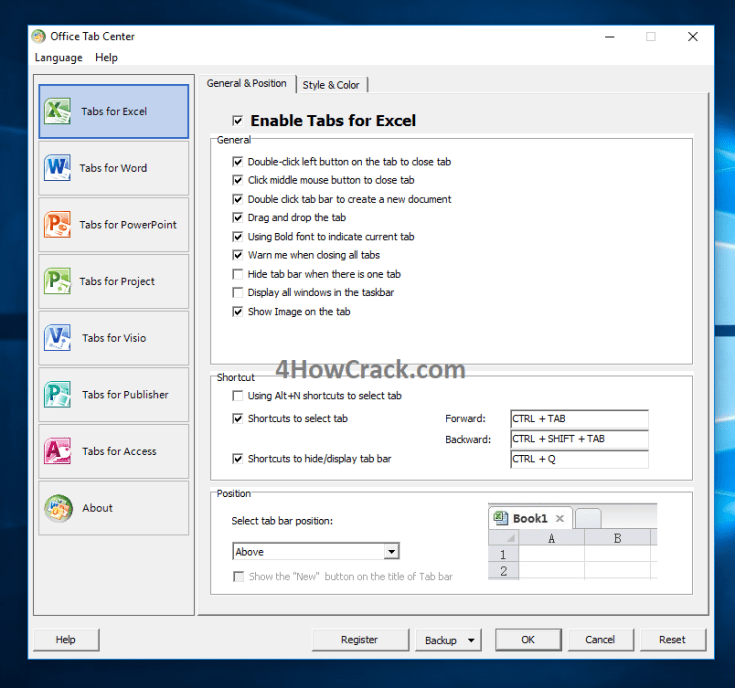Open the About icon in sidebar
735x688 pixels.
[58, 508]
